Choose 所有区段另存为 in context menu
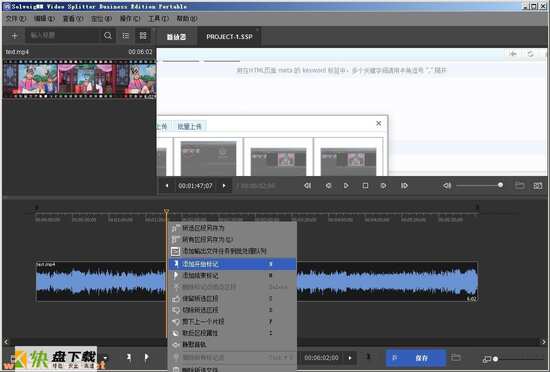This screenshot has height=372, width=550. coord(232,239)
